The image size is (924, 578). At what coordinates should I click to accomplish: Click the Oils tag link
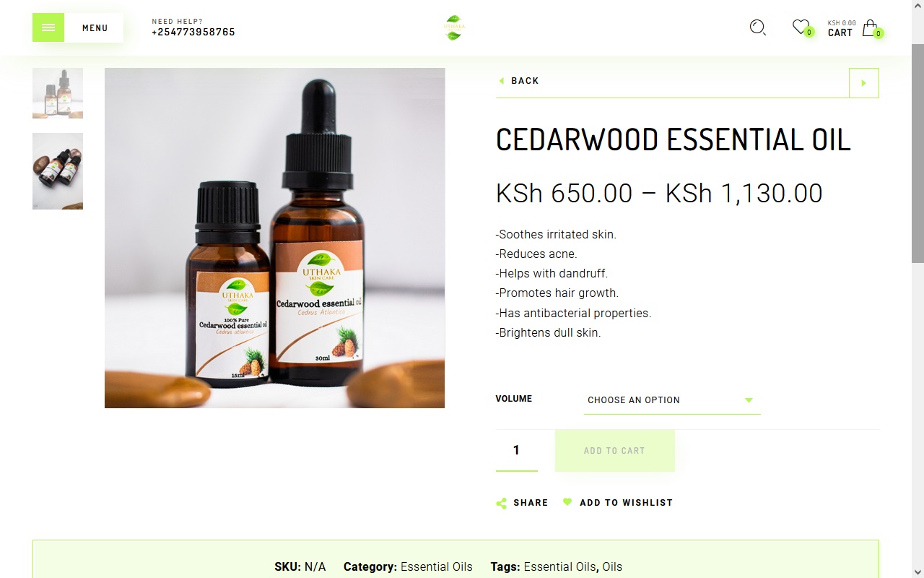(x=612, y=566)
